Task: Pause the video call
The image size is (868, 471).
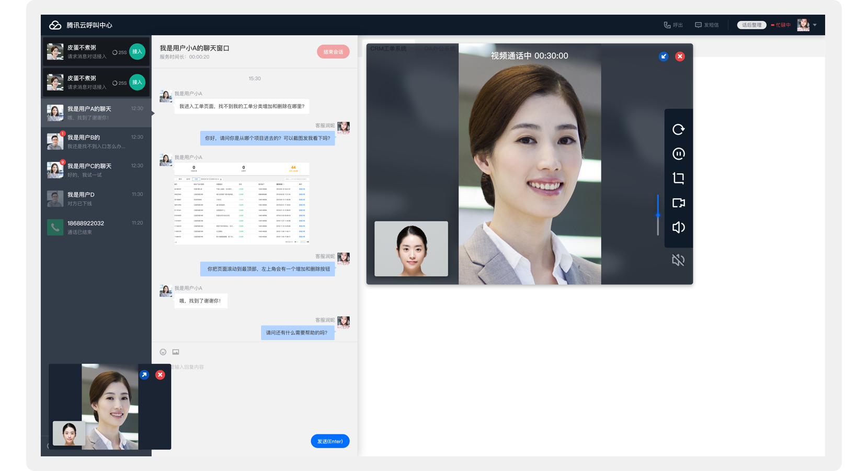Action: (x=678, y=154)
